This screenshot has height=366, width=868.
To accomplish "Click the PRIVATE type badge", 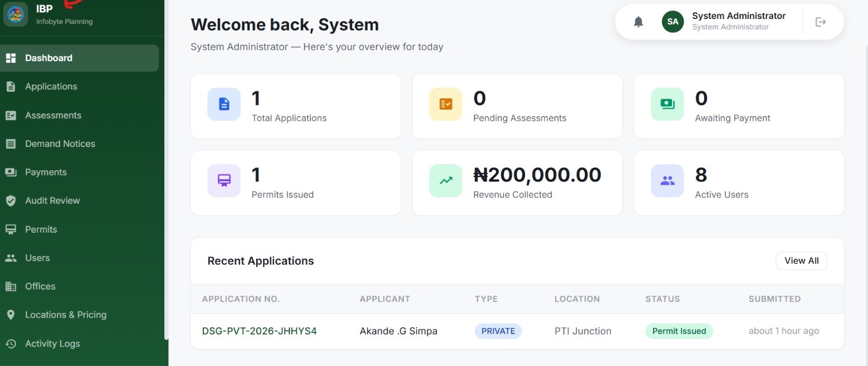I will click(498, 331).
